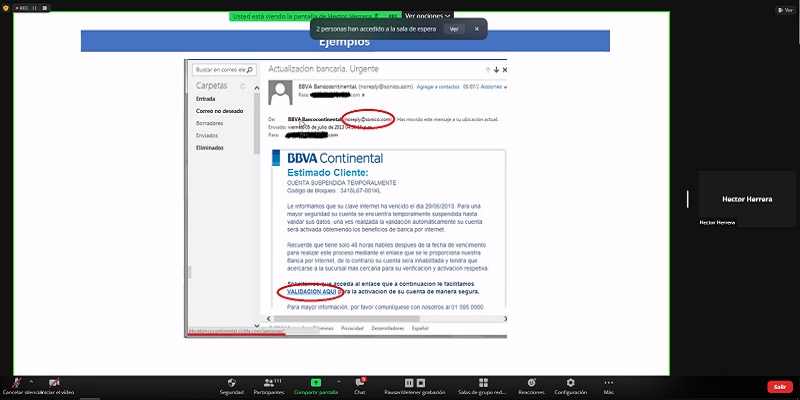The image size is (800, 400).
Task: Click Ver button in waiting room notification
Action: pos(454,29)
